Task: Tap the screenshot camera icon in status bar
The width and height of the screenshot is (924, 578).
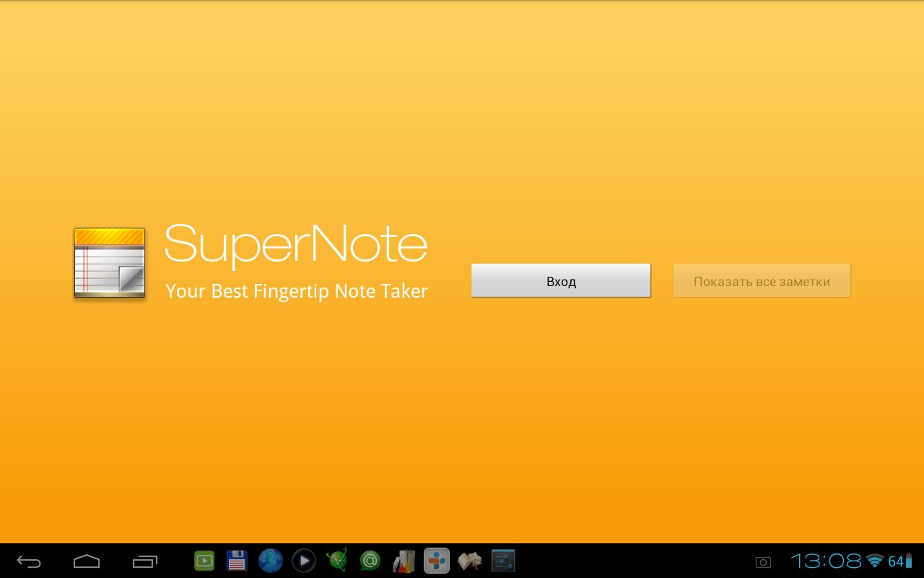Action: [x=763, y=562]
